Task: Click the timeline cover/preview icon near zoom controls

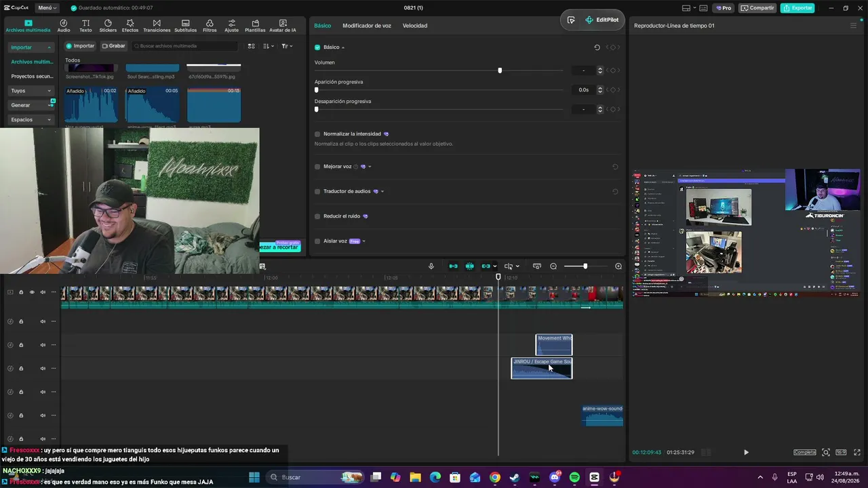Action: (x=537, y=266)
